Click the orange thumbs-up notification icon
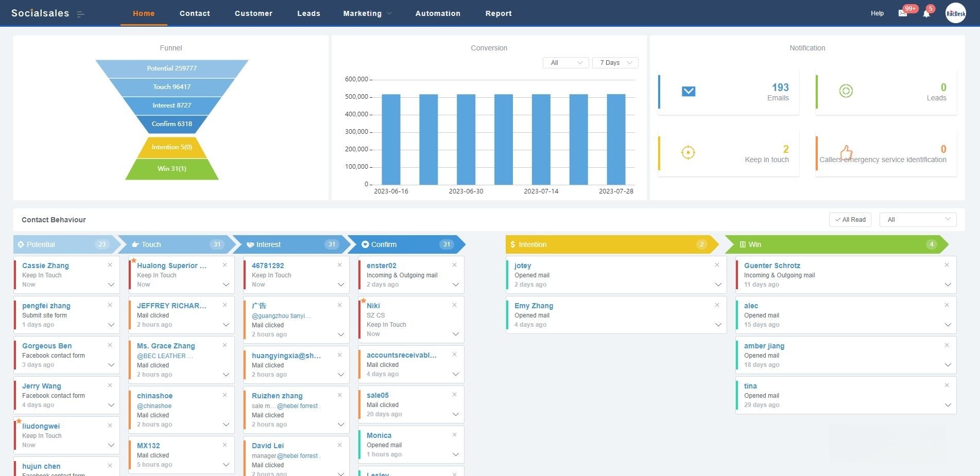 [x=846, y=152]
